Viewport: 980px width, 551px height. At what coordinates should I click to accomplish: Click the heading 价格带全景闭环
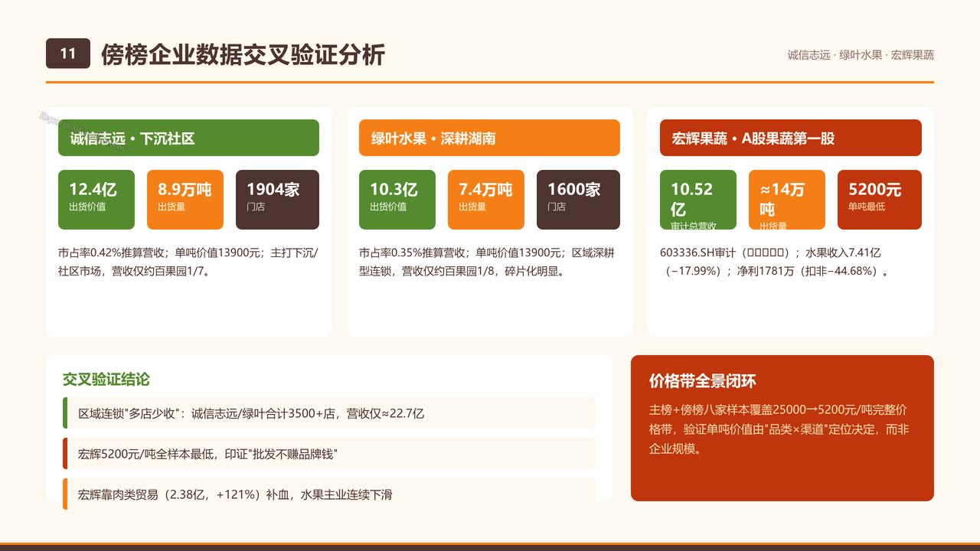703,381
